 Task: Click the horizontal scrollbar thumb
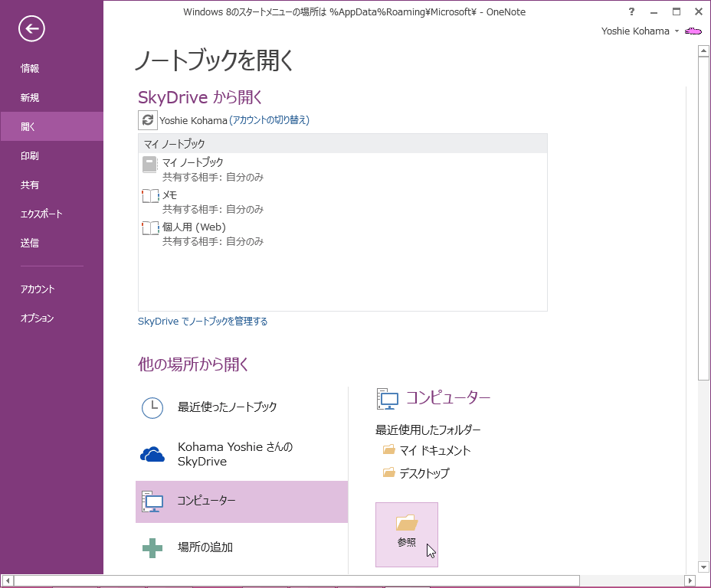pyautogui.click(x=297, y=580)
